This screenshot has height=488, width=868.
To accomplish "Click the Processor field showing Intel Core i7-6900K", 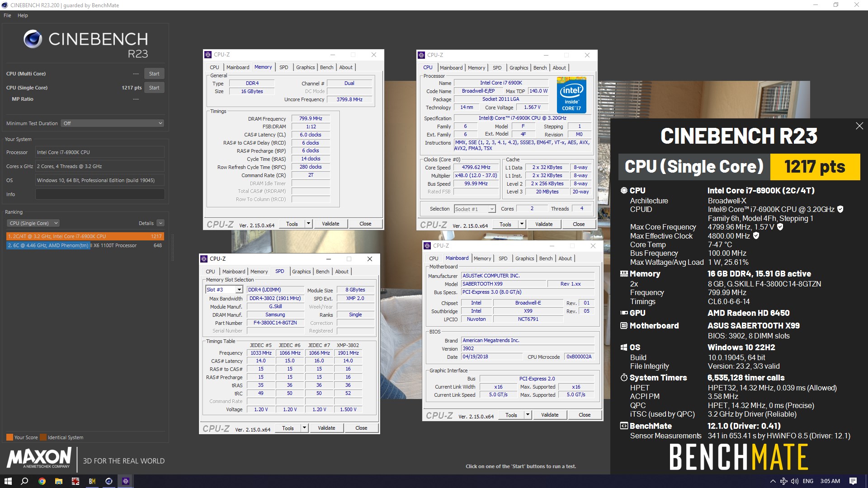I will (100, 152).
